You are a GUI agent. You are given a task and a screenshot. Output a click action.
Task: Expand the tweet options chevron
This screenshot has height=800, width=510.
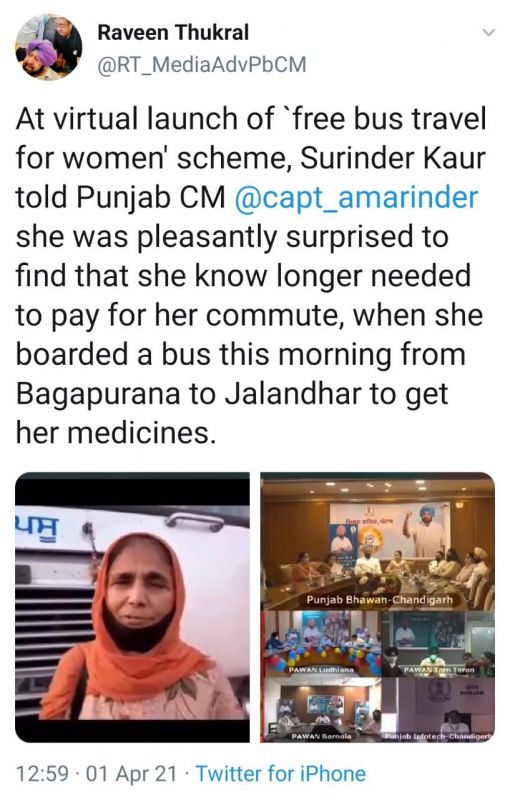[x=489, y=33]
